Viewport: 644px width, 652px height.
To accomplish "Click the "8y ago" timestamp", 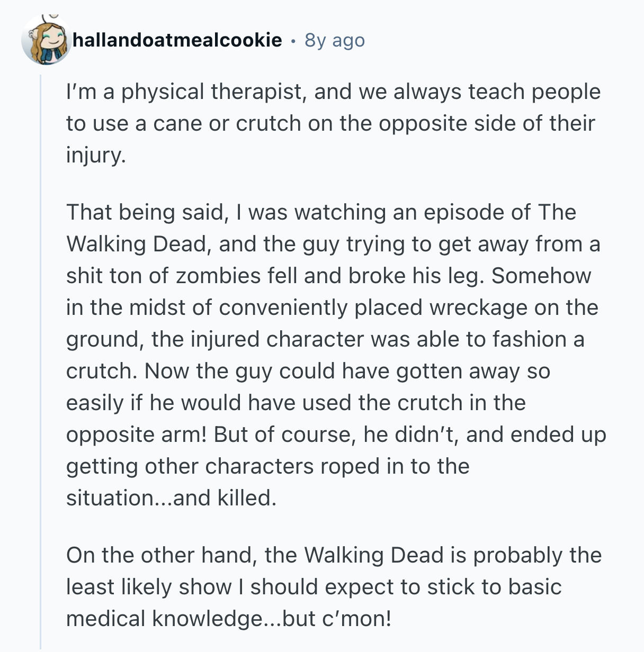I will (335, 40).
